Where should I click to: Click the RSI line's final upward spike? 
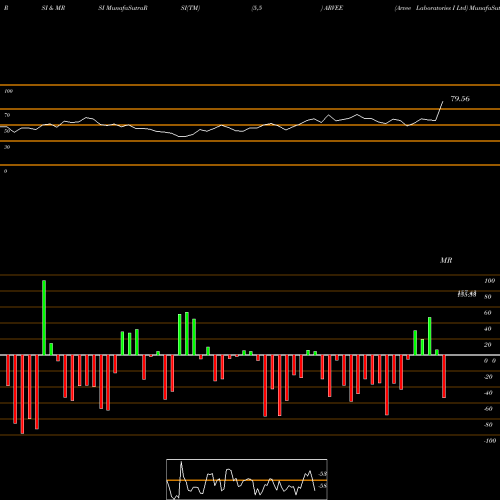tap(440, 111)
